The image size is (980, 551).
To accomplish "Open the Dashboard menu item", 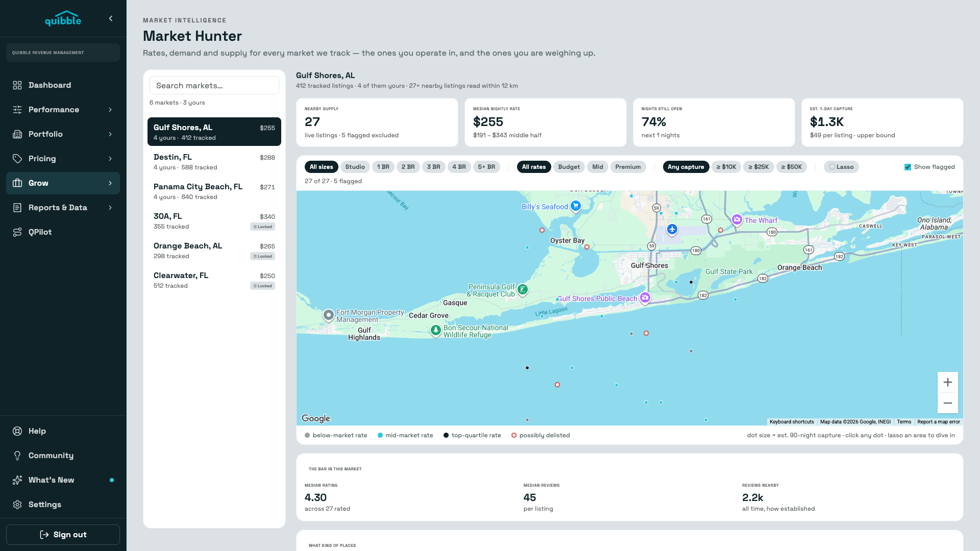I will pyautogui.click(x=63, y=85).
